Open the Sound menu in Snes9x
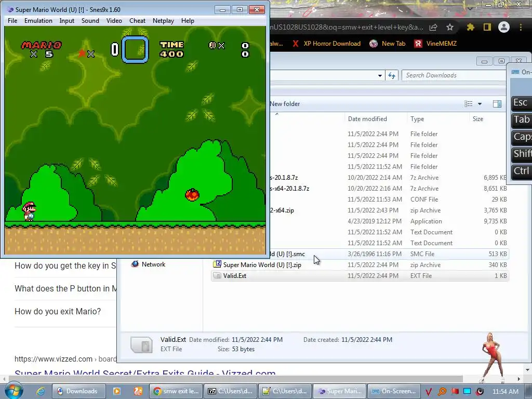Screen dimensions: 532x399 tap(90, 21)
